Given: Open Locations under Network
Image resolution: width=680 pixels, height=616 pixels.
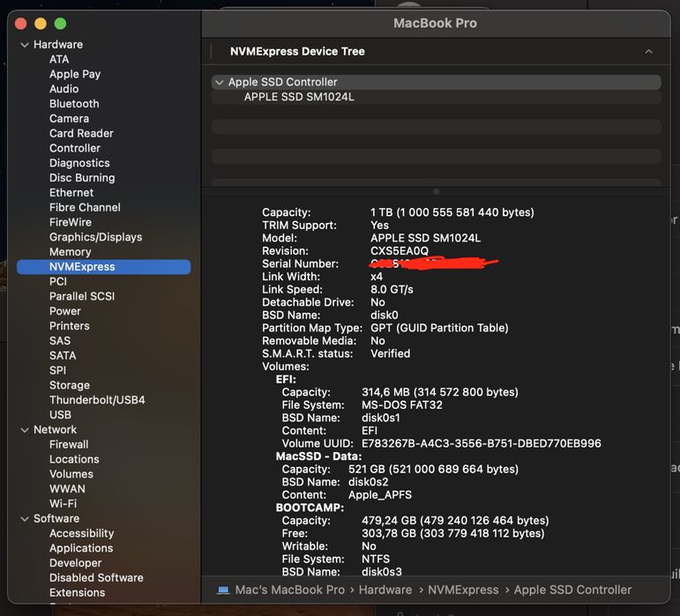Looking at the screenshot, I should 74,459.
